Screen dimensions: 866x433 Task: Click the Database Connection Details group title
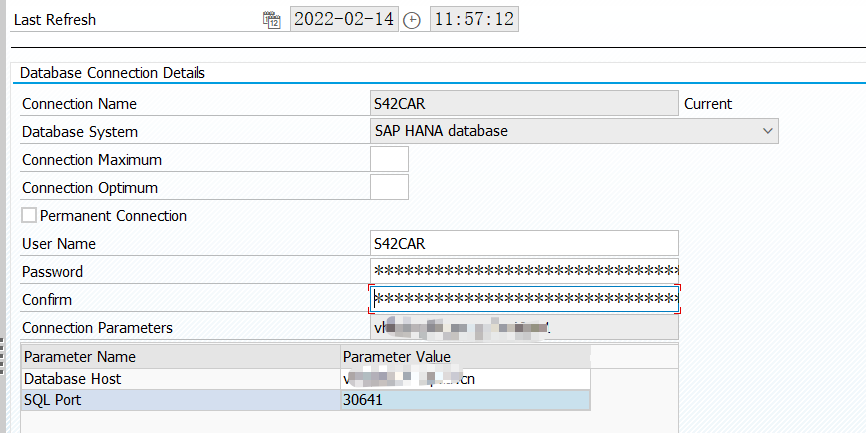pos(112,73)
